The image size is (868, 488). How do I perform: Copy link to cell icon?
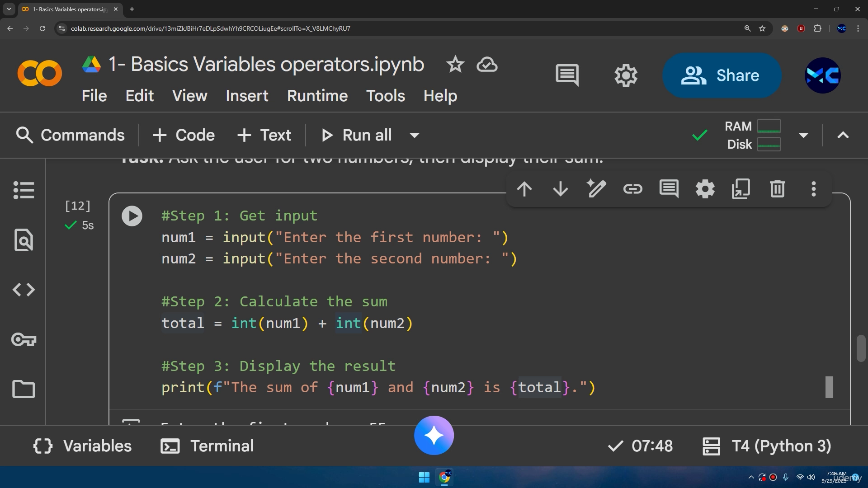[x=632, y=189]
